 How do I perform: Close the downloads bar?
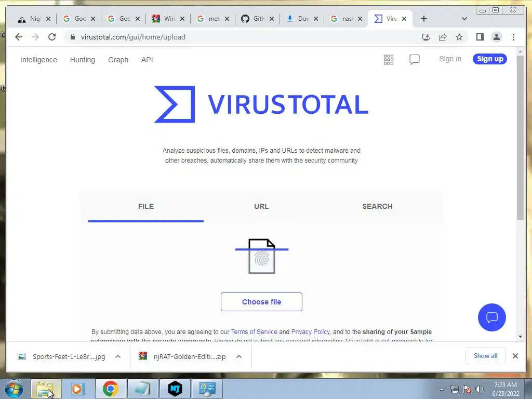(515, 356)
